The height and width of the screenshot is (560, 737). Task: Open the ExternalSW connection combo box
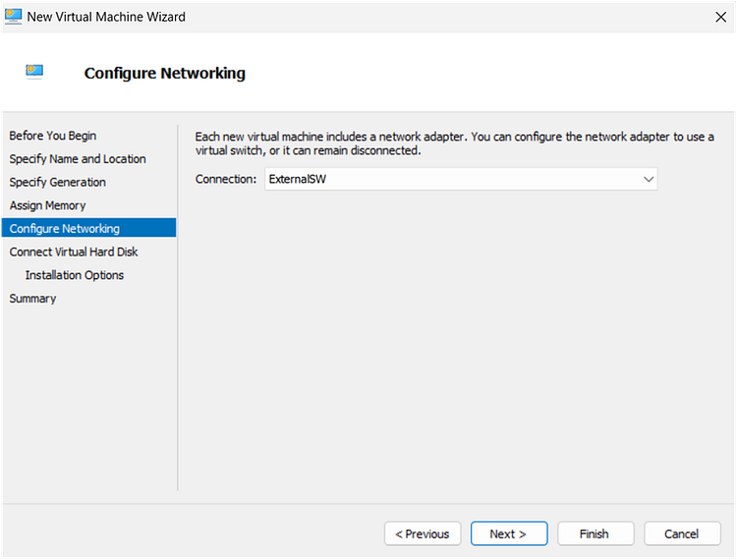[x=461, y=179]
